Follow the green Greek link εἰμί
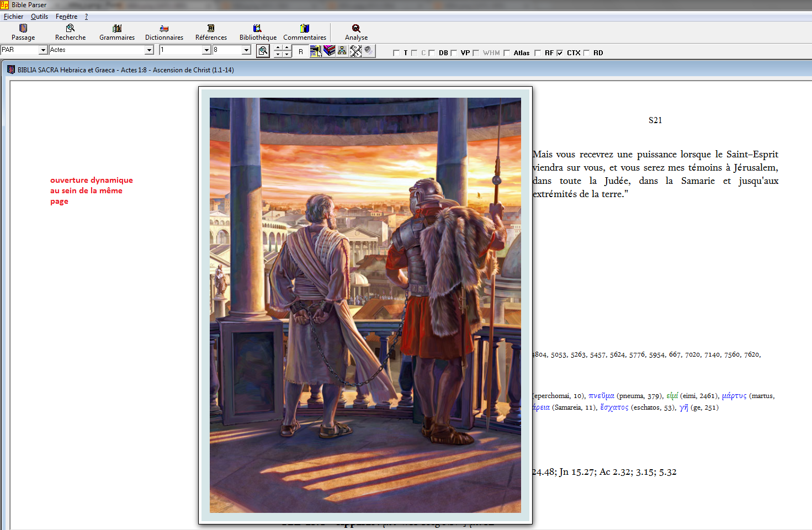This screenshot has width=812, height=530. (672, 396)
